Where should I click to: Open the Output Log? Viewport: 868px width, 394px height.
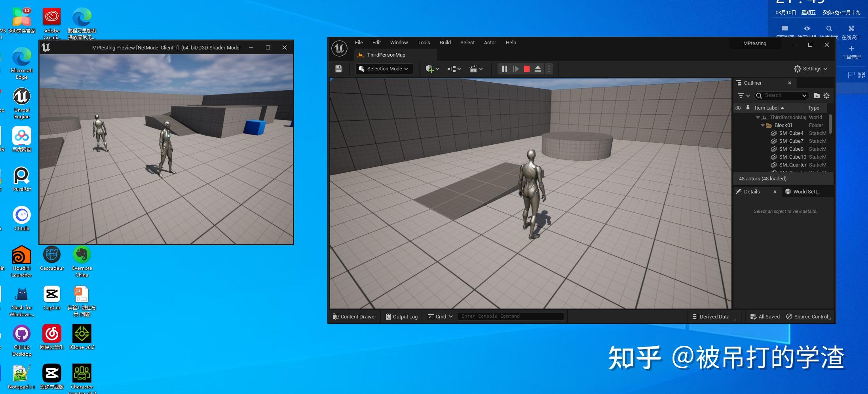(402, 316)
